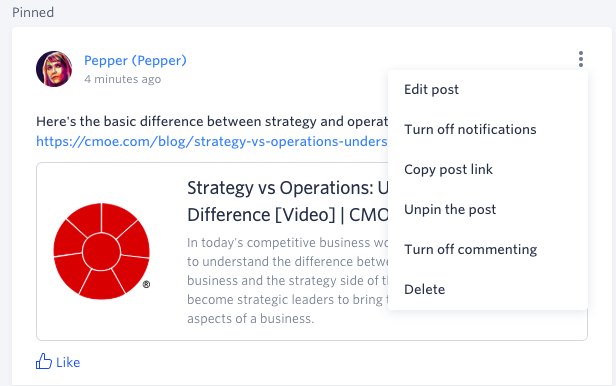The width and height of the screenshot is (616, 386).
Task: Open the cmoe.com blog URL link
Action: 212,141
